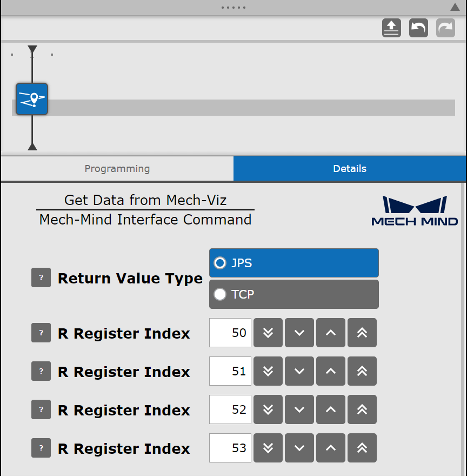467x476 pixels.
Task: Click the upload/export icon in toolbar
Action: 391,28
